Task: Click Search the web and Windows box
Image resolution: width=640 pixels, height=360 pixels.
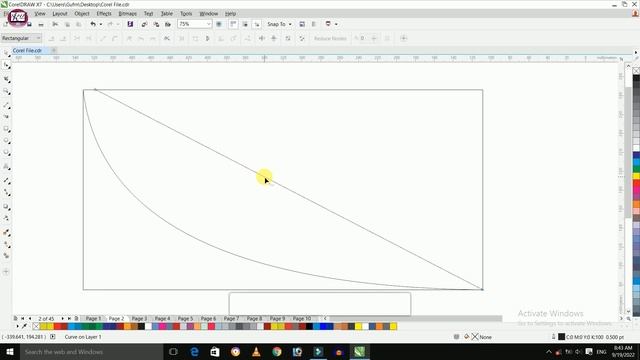Action: (91, 352)
